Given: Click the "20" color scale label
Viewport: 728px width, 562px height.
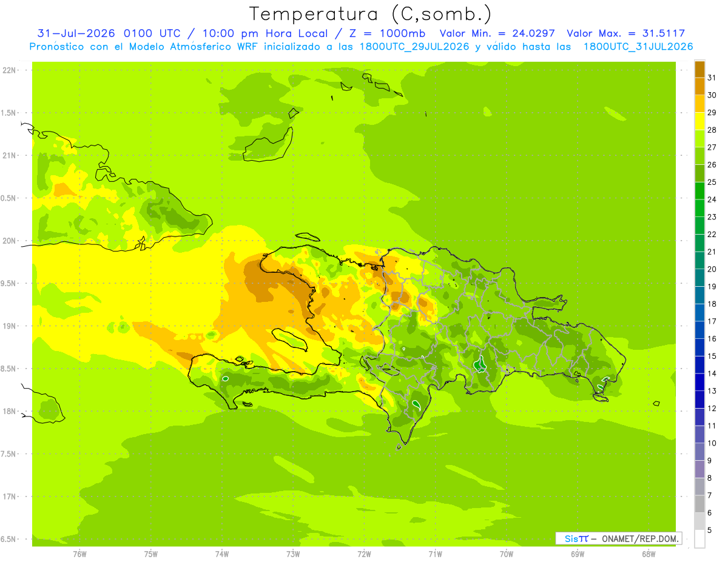Looking at the screenshot, I should point(712,269).
